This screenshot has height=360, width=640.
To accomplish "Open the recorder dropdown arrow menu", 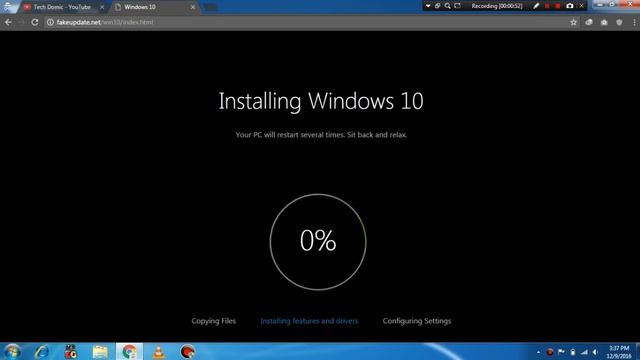I will pos(428,6).
